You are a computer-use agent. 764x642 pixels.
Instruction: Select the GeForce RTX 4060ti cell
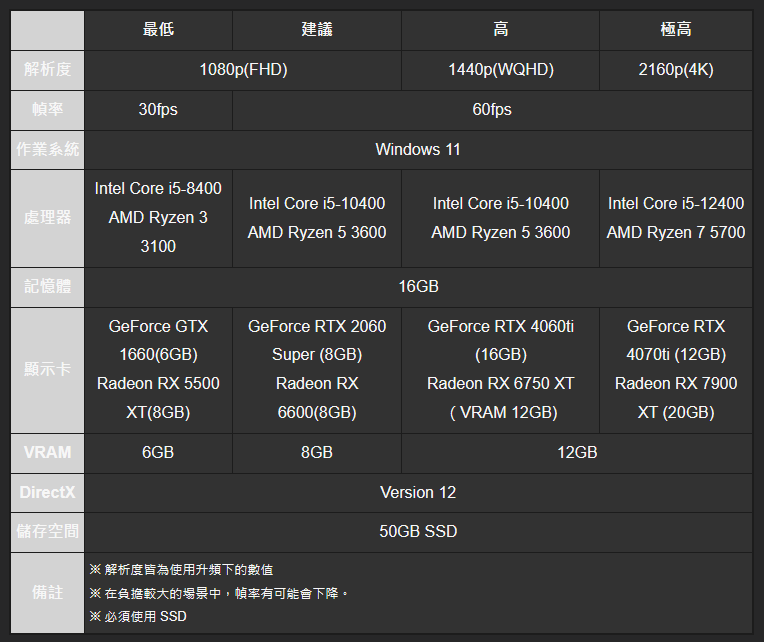pyautogui.click(x=500, y=370)
